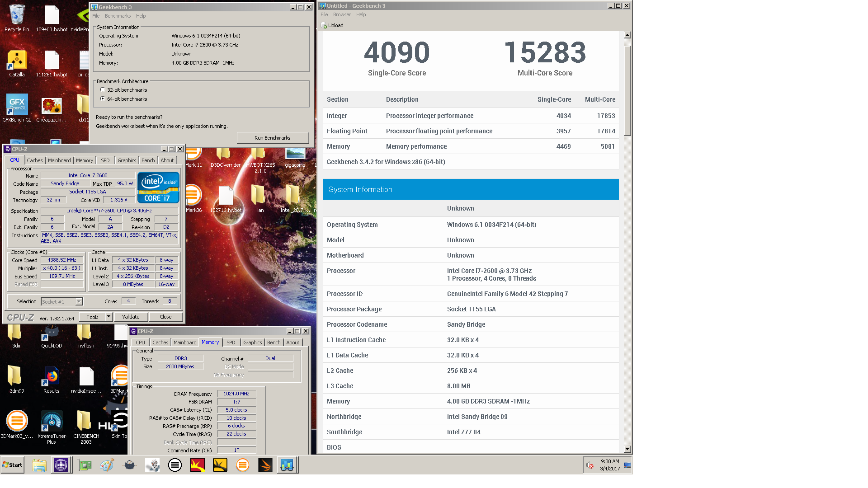Click the Start button on taskbar
This screenshot has height=488, width=868.
pyautogui.click(x=12, y=465)
